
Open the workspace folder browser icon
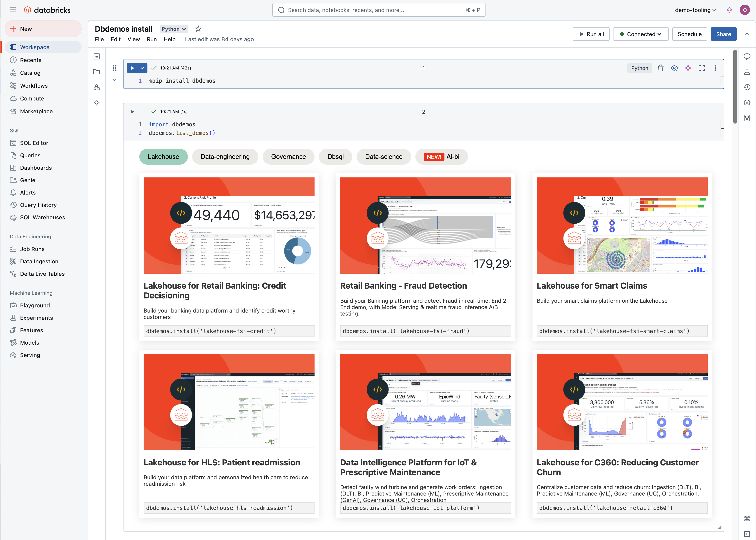97,72
